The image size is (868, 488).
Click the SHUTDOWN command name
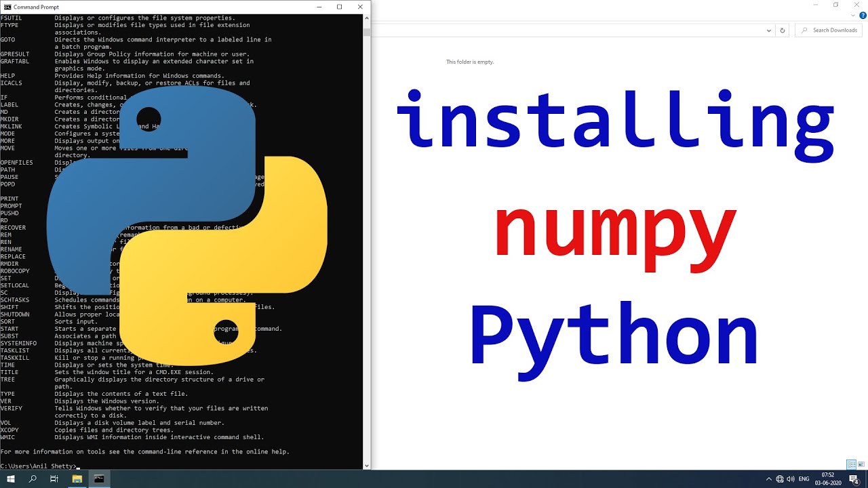pyautogui.click(x=15, y=314)
